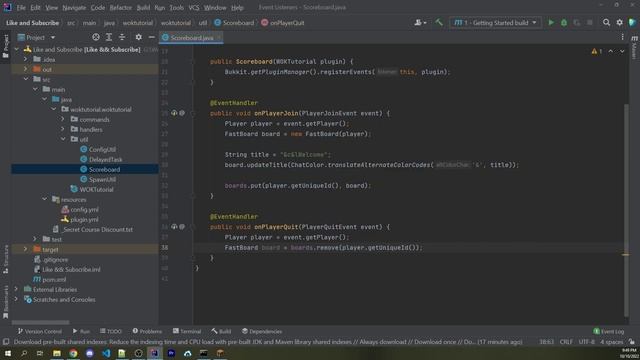Click the warning indicator in editor corner
The width and height of the screenshot is (640, 360).
pyautogui.click(x=597, y=51)
